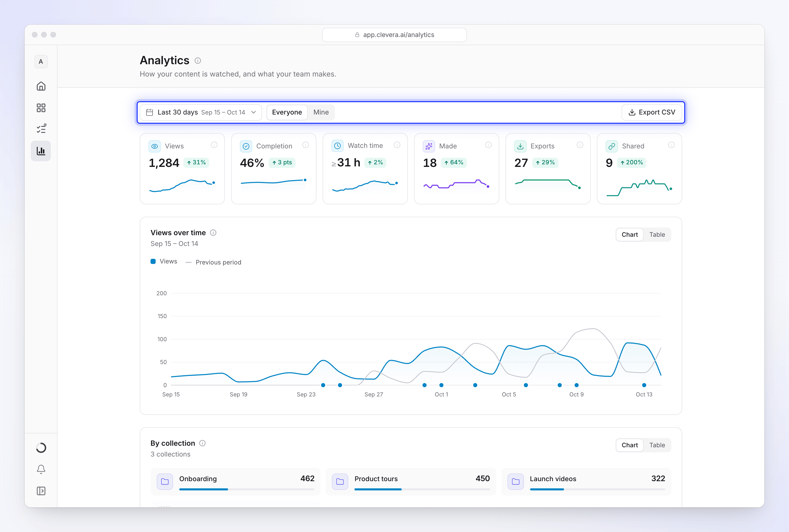The height and width of the screenshot is (532, 789).
Task: Toggle Previous period series in legend
Action: click(x=213, y=262)
